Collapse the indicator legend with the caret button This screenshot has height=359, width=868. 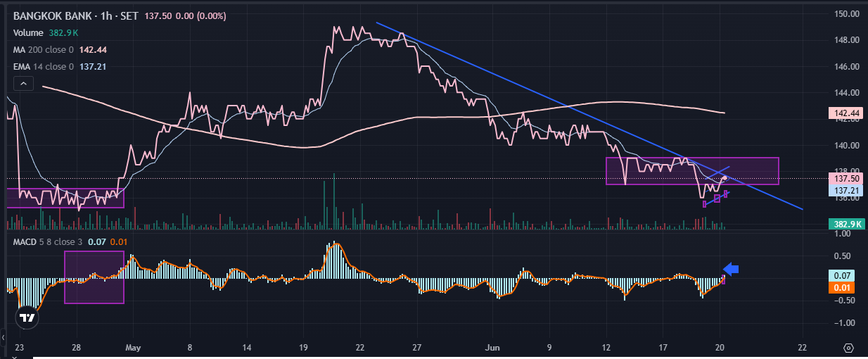tap(23, 84)
